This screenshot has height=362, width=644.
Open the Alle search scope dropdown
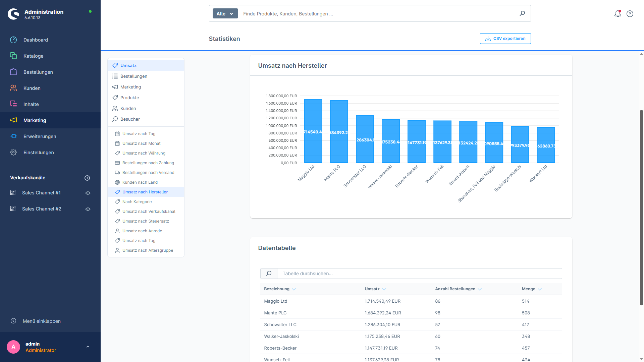coord(225,13)
